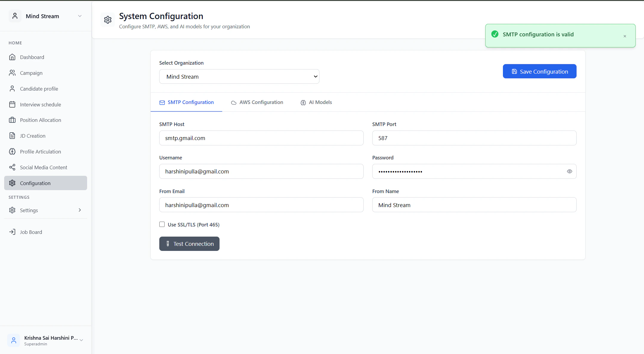The width and height of the screenshot is (644, 354).
Task: Click the Job Board arrow icon
Action: point(12,232)
